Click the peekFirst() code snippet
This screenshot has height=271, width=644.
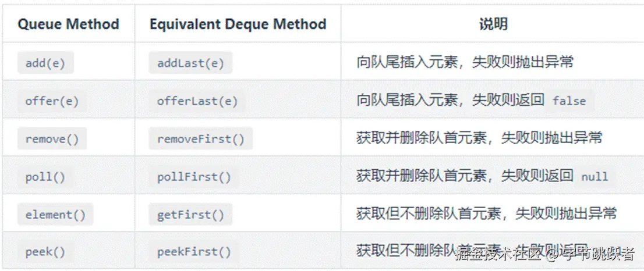194,252
